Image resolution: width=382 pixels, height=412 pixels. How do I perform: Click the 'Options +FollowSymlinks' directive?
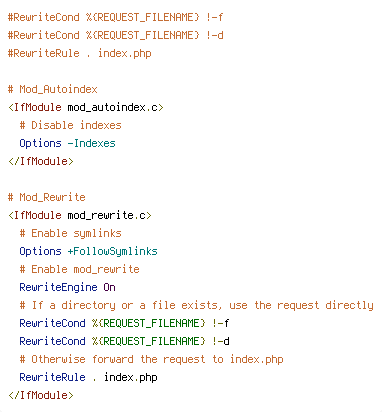(88, 251)
